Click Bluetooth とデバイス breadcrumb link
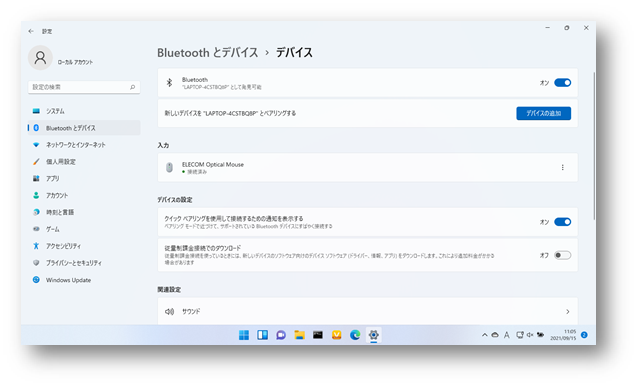The height and width of the screenshot is (387, 638). (x=208, y=52)
